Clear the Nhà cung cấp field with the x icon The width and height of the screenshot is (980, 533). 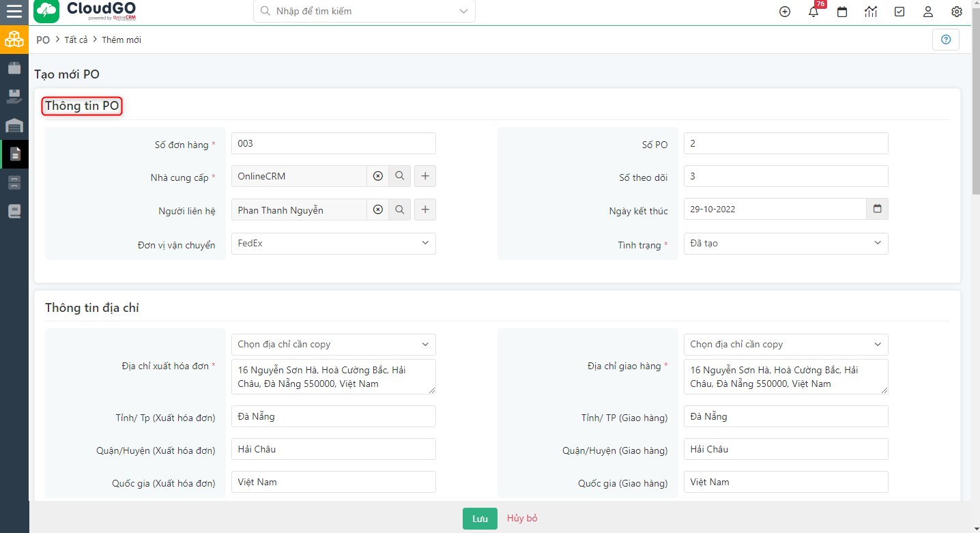point(378,176)
